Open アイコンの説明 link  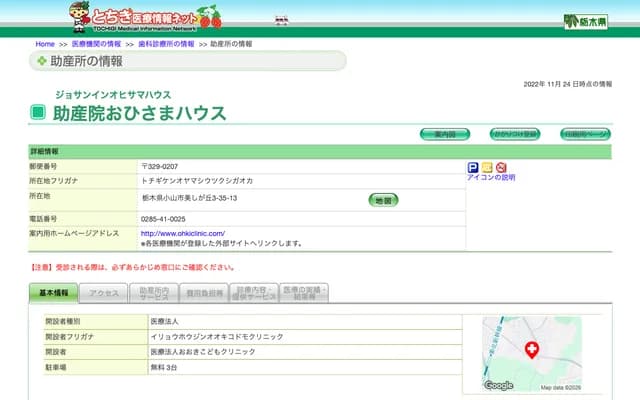[x=491, y=178]
